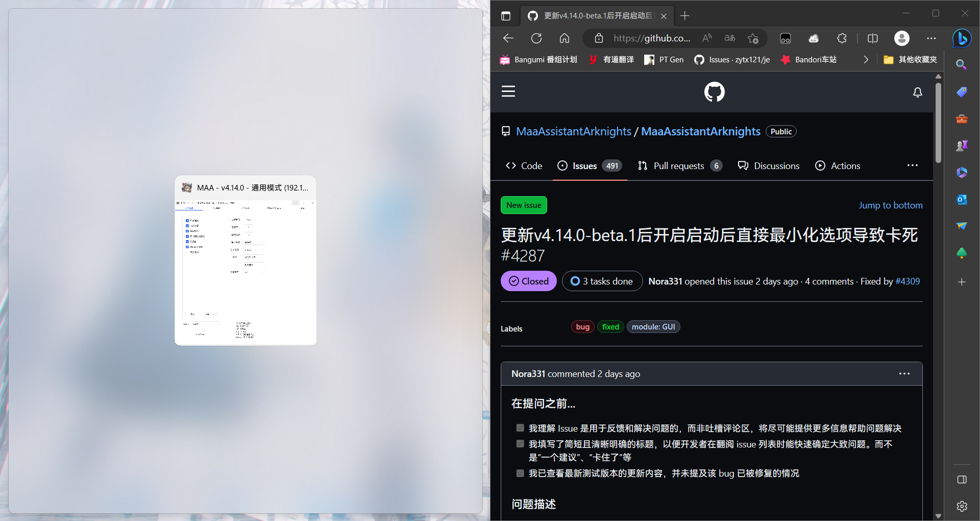Image resolution: width=980 pixels, height=521 pixels.
Task: Open the comment options kebab menu
Action: [904, 373]
